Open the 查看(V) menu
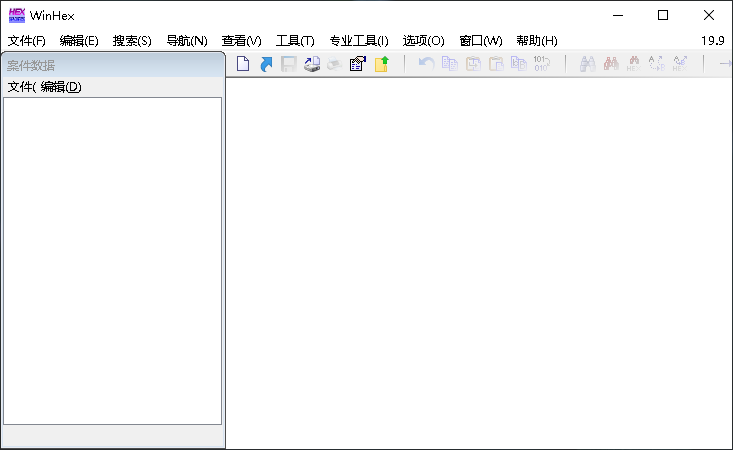The width and height of the screenshot is (733, 450). 241,41
